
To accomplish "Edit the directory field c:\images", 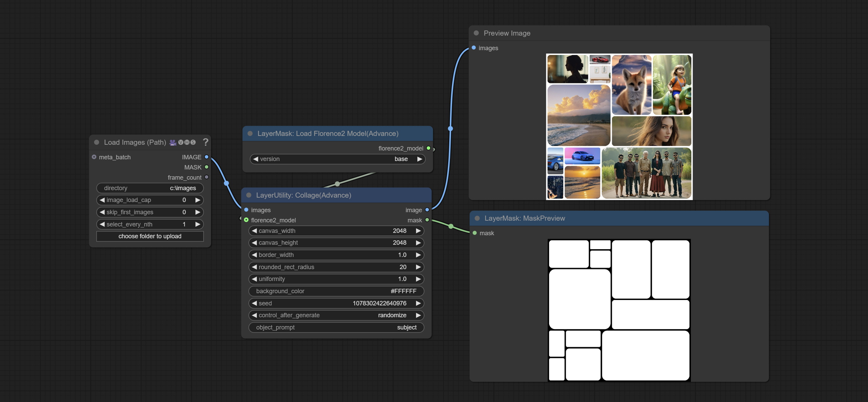I will [x=150, y=188].
